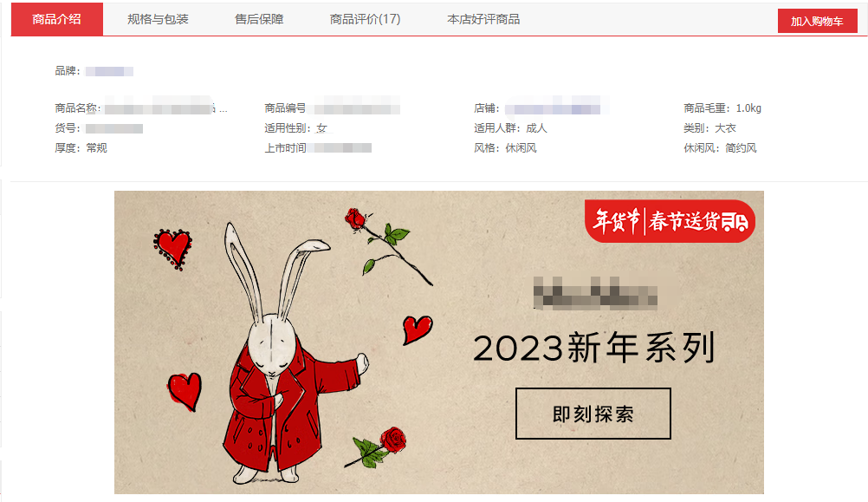Click the heart beside rabbit's ear
This screenshot has width=868, height=502.
pyautogui.click(x=417, y=329)
